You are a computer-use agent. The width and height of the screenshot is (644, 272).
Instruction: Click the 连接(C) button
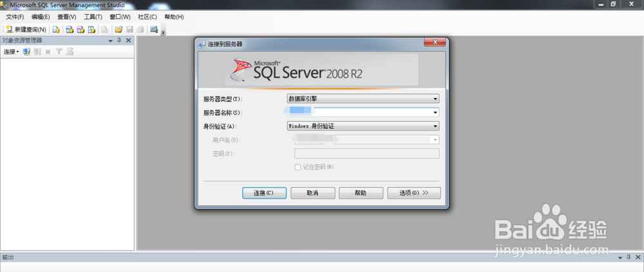point(264,193)
